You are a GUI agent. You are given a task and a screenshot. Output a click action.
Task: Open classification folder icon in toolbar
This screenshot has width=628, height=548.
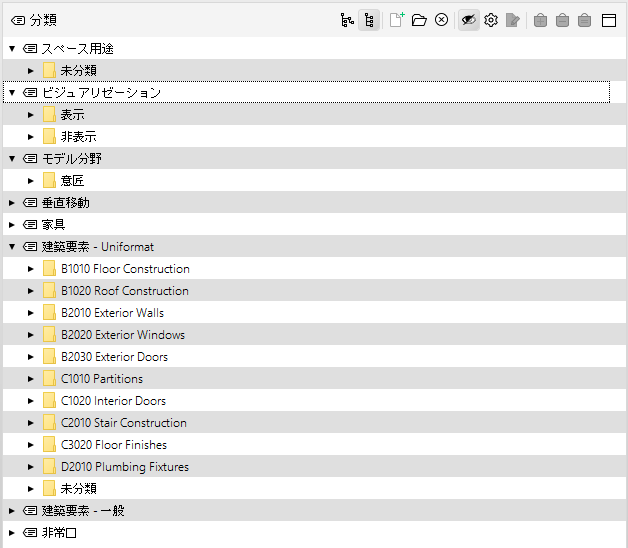419,20
